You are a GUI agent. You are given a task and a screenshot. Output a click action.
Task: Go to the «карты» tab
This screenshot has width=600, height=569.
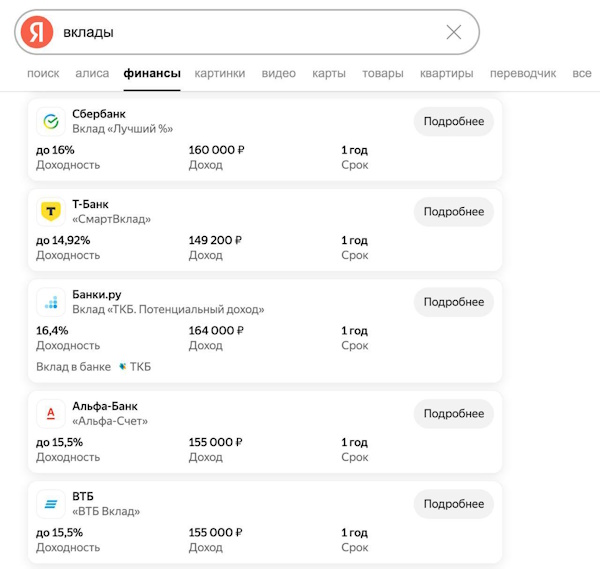[x=329, y=73]
